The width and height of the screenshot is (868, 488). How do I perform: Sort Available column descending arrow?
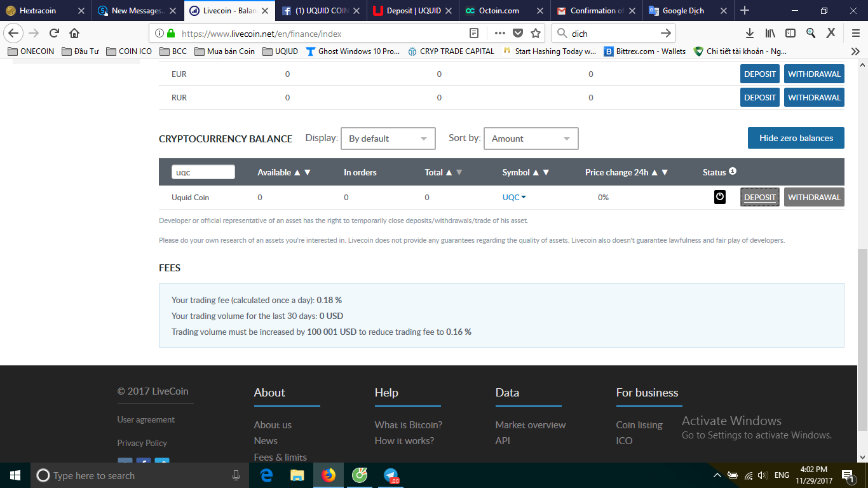click(308, 172)
